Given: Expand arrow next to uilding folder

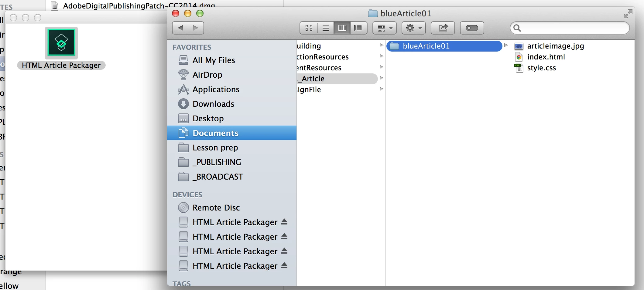Looking at the screenshot, I should [x=382, y=45].
